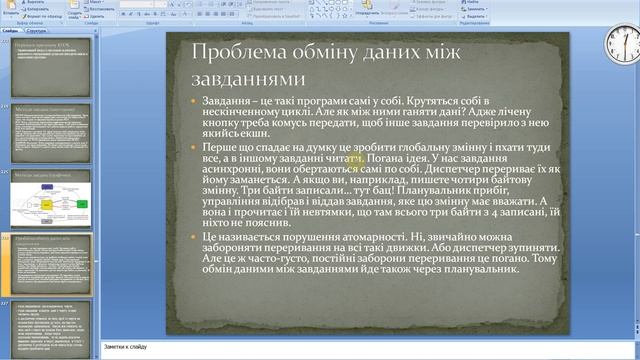Click Find (Найти)
The image size is (640, 360).
click(x=470, y=2)
